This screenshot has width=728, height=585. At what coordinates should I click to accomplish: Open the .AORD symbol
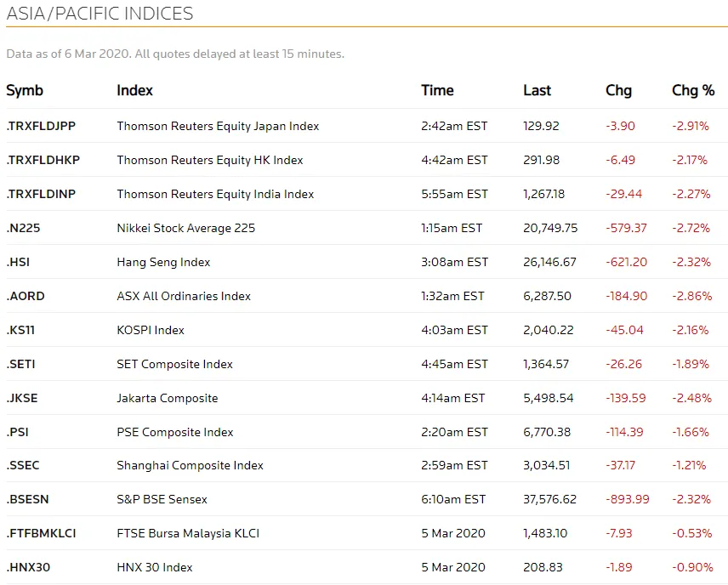coord(26,296)
